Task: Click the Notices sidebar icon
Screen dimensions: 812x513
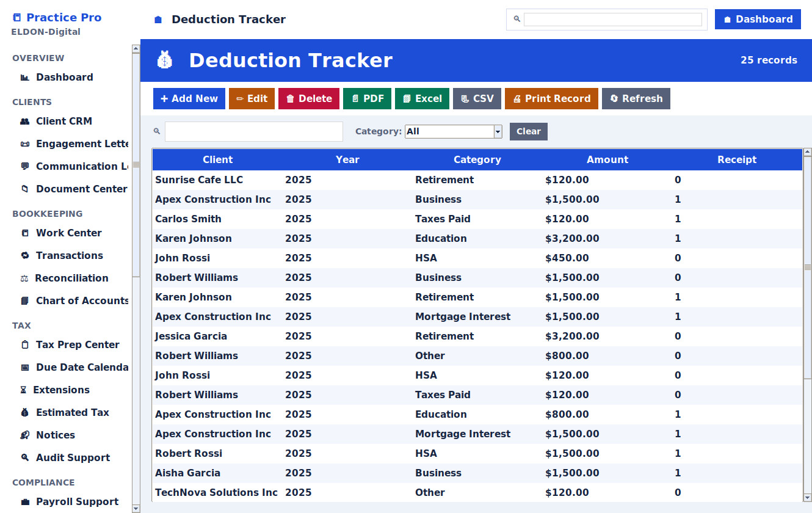Action: [x=25, y=435]
